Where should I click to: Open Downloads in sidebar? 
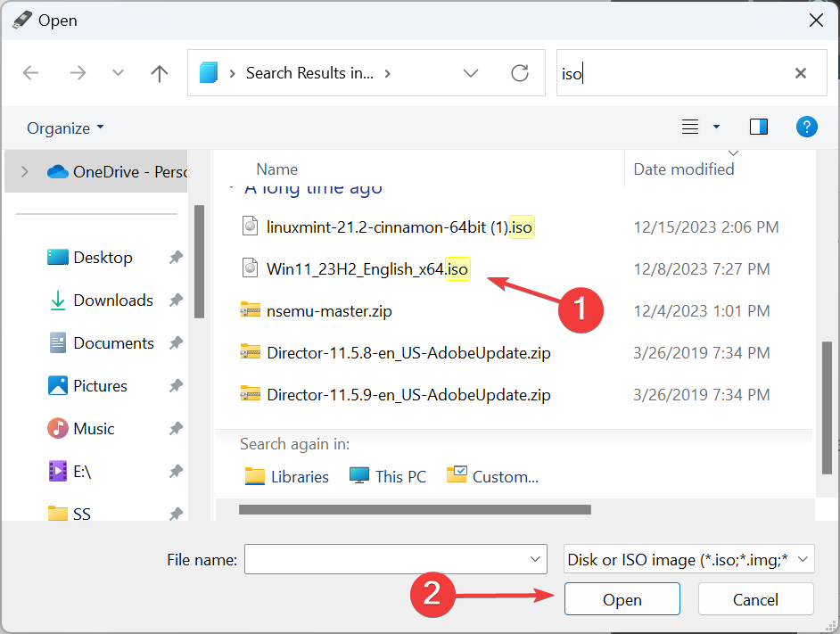(113, 301)
